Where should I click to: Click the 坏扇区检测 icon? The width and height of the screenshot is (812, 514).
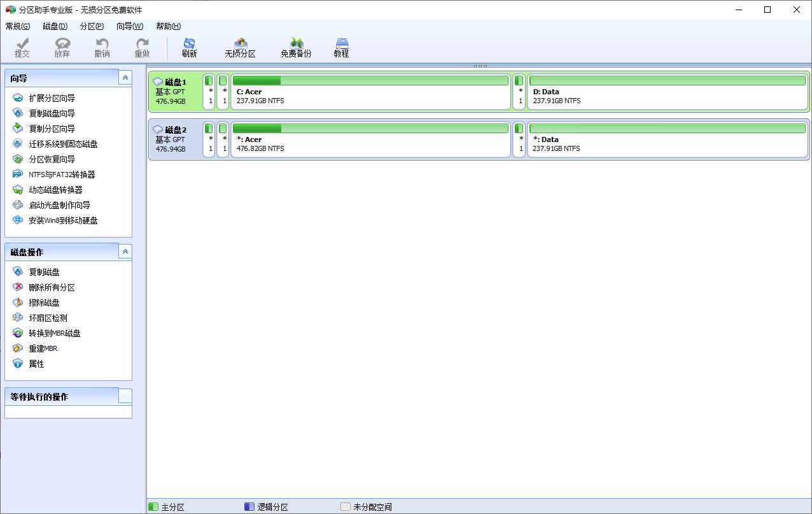(18, 318)
